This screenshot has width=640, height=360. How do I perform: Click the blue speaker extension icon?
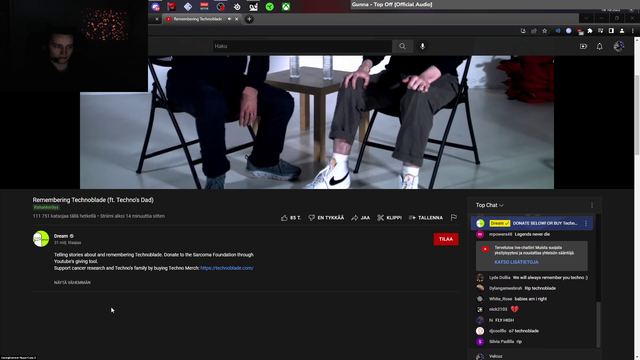tap(558, 31)
